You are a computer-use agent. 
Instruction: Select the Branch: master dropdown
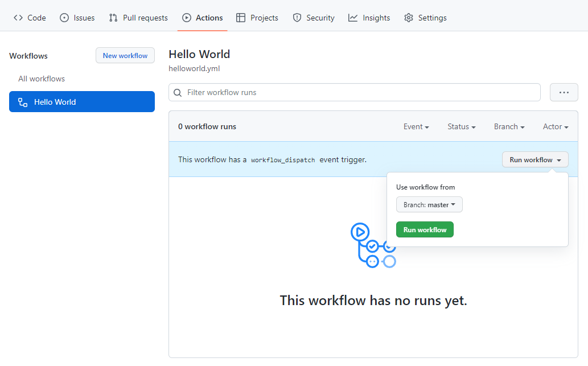click(429, 205)
